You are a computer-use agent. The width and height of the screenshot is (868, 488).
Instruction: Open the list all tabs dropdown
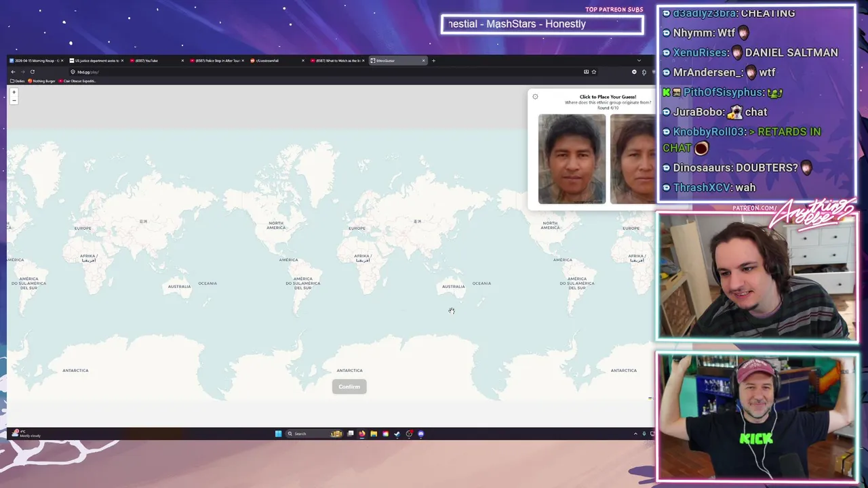point(639,60)
